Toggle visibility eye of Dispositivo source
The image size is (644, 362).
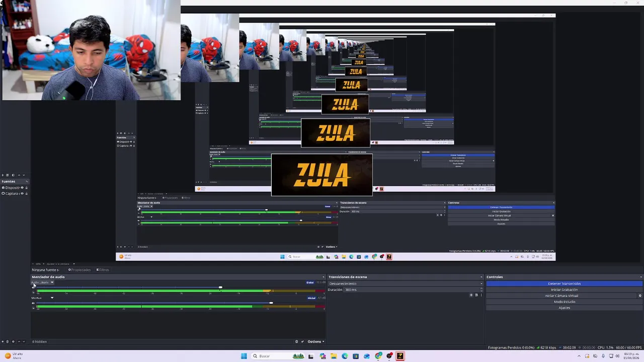(x=22, y=188)
